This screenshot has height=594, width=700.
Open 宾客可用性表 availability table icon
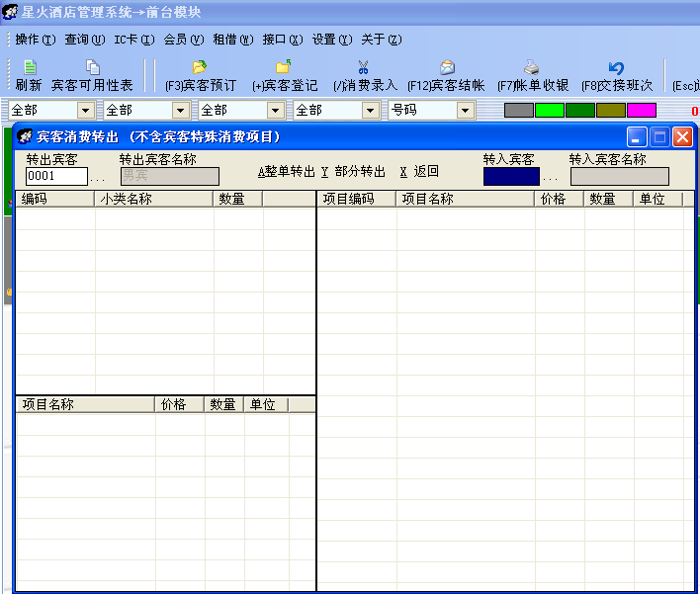pos(92,67)
